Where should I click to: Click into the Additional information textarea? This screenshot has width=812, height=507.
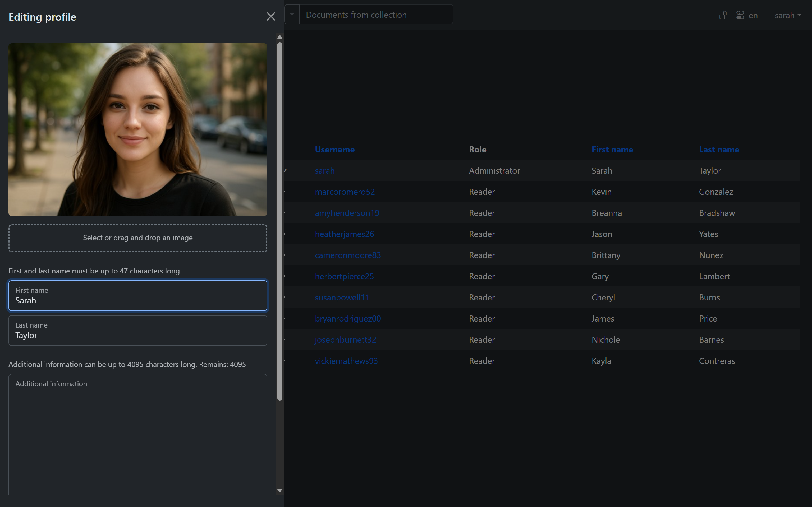tap(137, 434)
